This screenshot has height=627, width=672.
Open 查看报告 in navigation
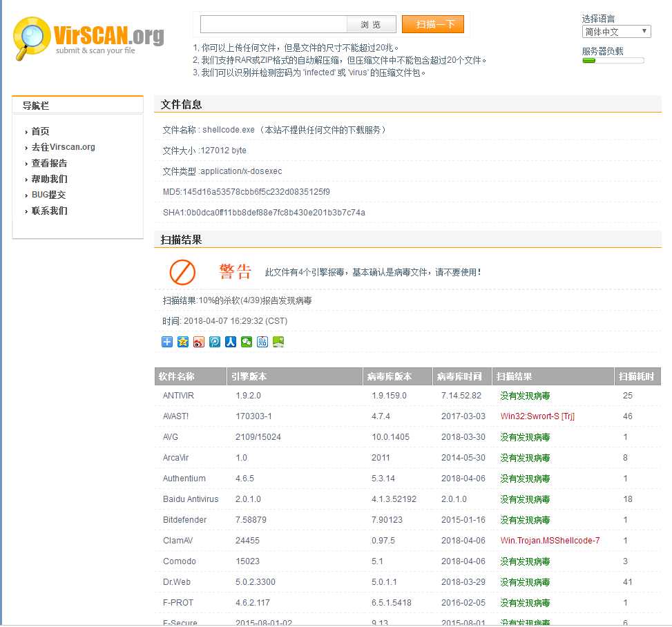49,163
